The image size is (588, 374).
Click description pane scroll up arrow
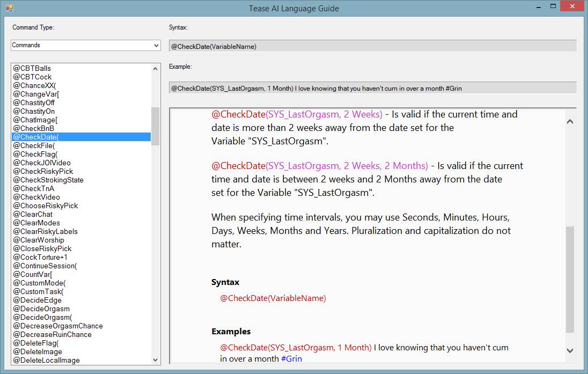570,122
